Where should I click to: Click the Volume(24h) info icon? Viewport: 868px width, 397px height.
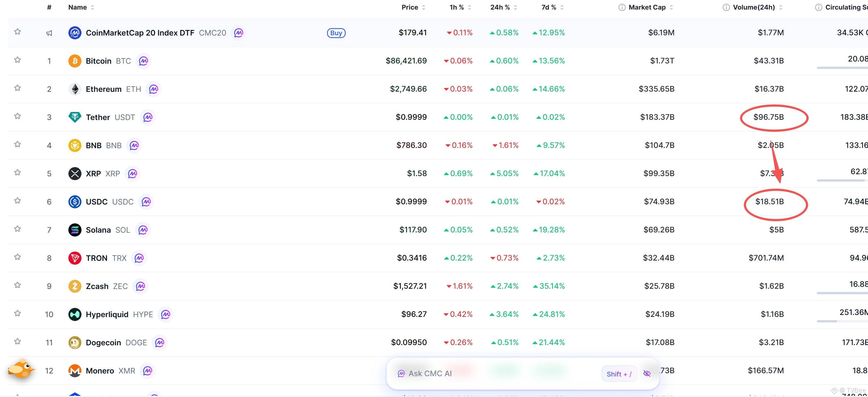coord(726,7)
